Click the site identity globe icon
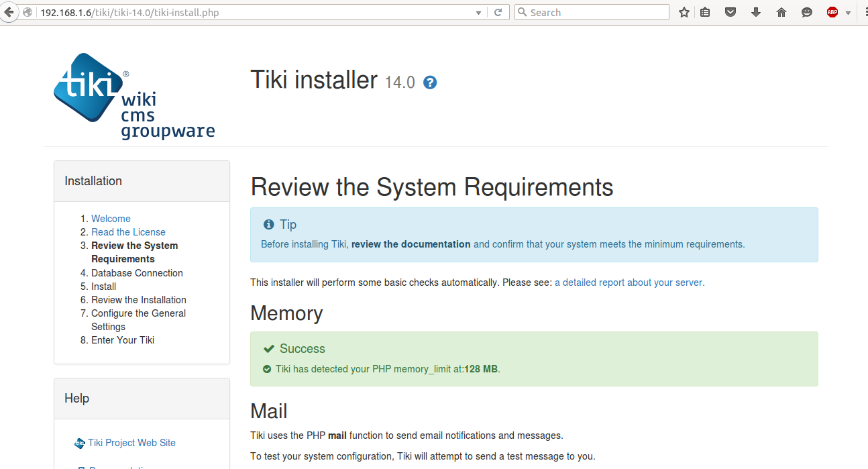The height and width of the screenshot is (469, 868). (28, 12)
